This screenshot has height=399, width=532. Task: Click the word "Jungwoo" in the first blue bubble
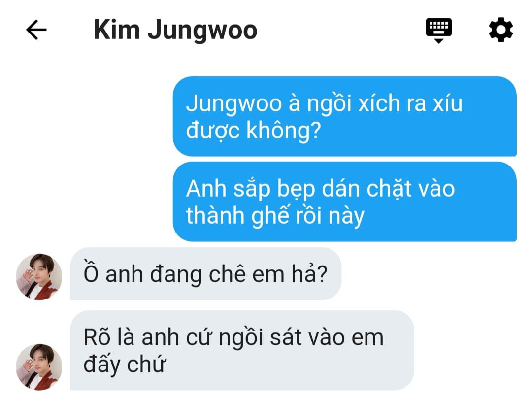pos(234,103)
